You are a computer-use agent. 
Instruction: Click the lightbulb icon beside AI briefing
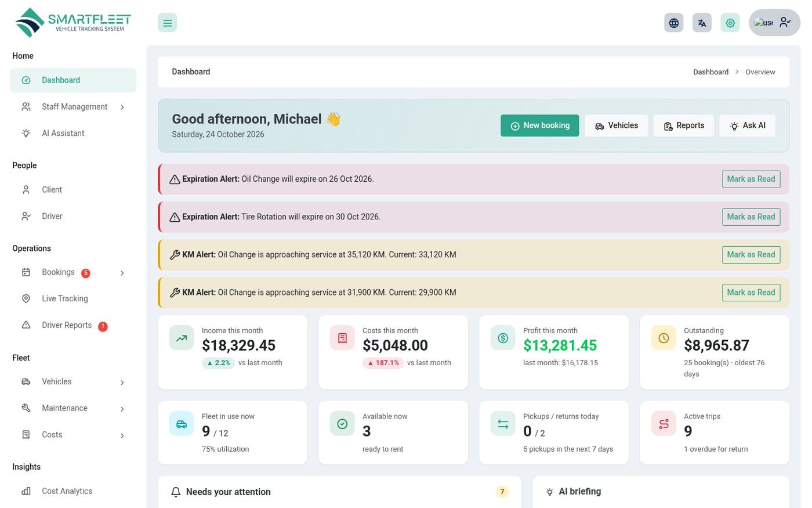click(550, 492)
